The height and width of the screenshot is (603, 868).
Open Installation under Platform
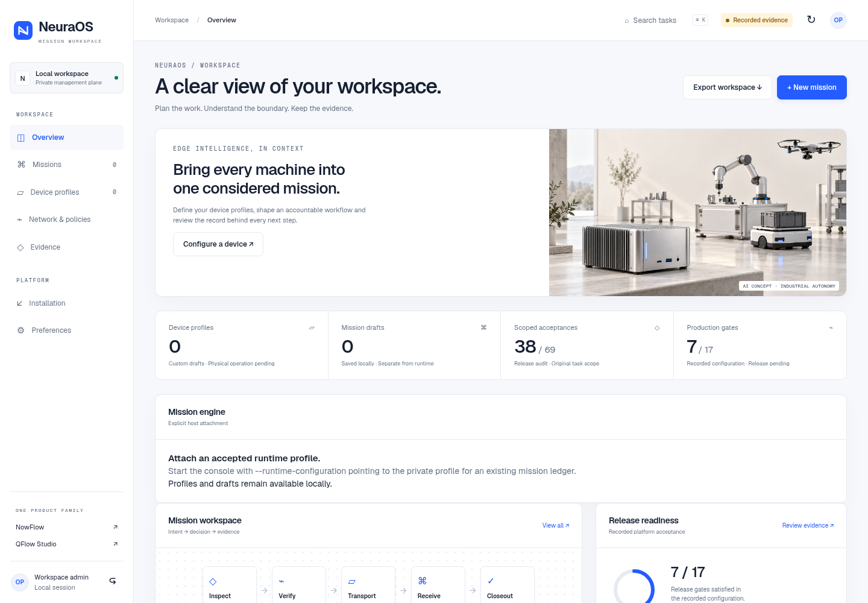(66, 303)
